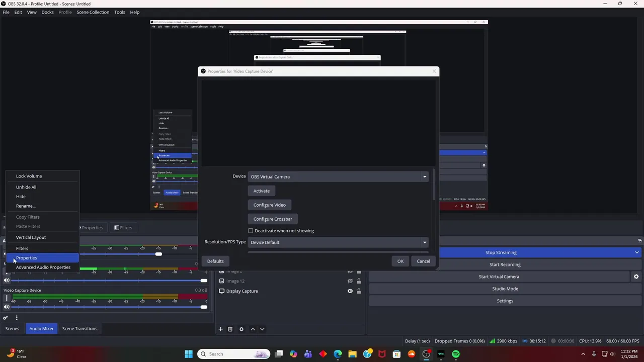Mute the middle audio channel speaker icon

(7, 280)
